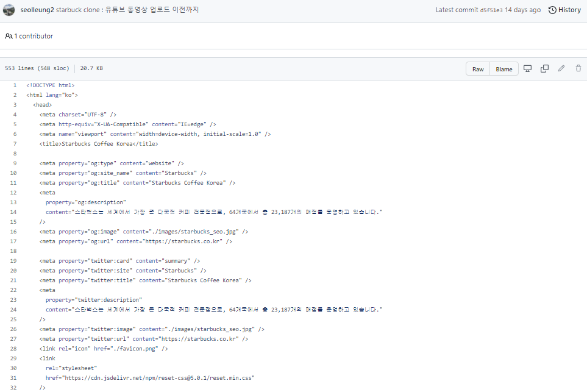Open file in GitHub Desktop icon
Viewport: 587px width, 392px height.
527,68
